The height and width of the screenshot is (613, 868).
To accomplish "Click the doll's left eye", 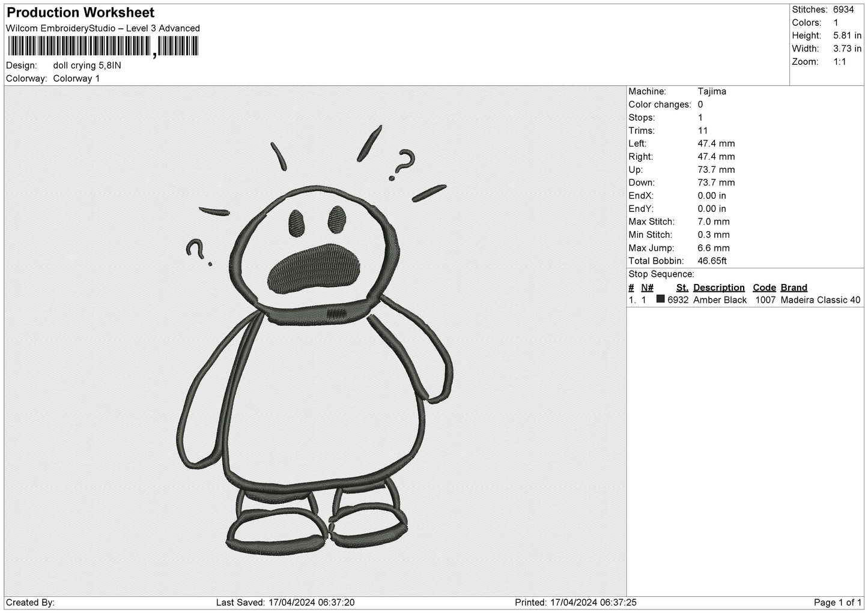I will point(296,222).
